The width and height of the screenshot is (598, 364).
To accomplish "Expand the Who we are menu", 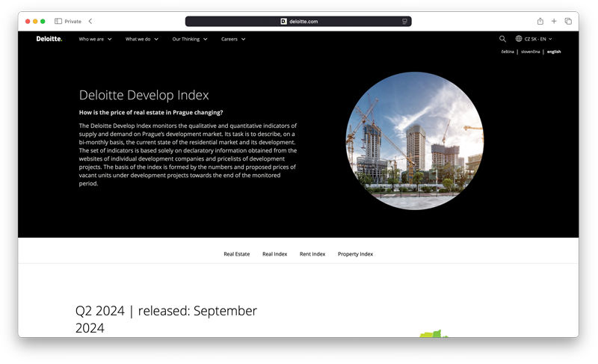I will coord(95,39).
